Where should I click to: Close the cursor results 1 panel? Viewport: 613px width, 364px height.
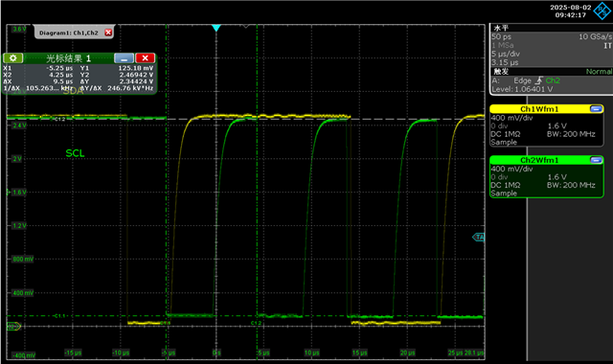click(145, 58)
